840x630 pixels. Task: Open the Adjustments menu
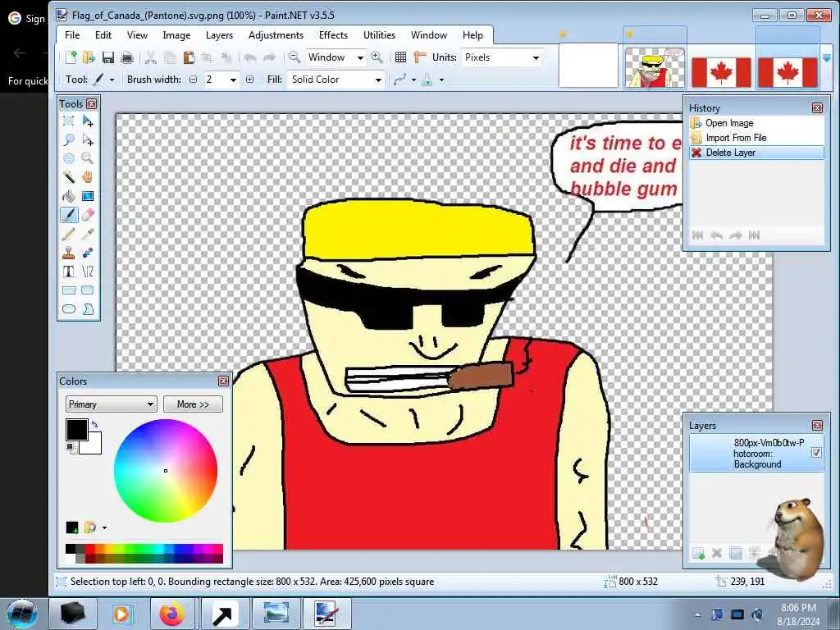276,35
